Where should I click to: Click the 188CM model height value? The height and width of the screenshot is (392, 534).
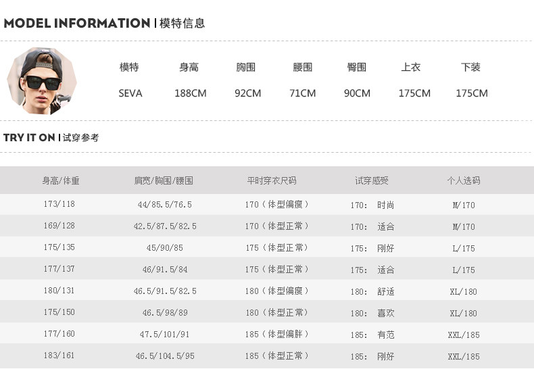190,93
